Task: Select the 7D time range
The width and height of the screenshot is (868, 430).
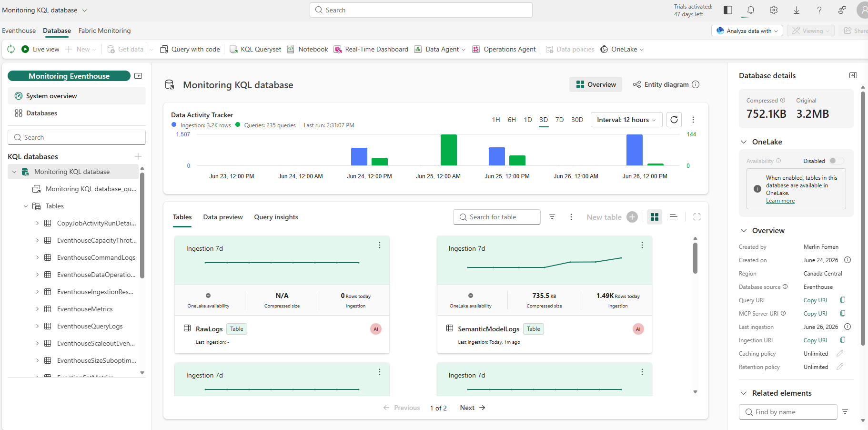Action: coord(560,120)
